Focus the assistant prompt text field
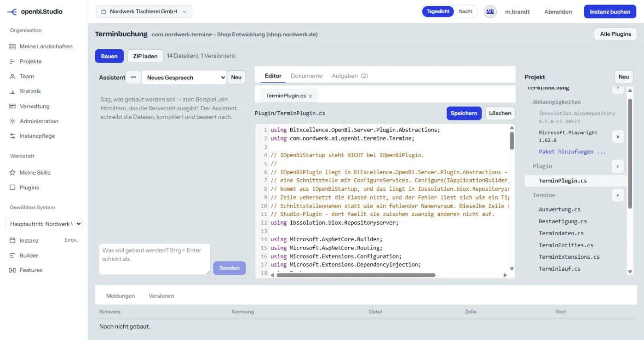Image resolution: width=644 pixels, height=340 pixels. [155, 259]
